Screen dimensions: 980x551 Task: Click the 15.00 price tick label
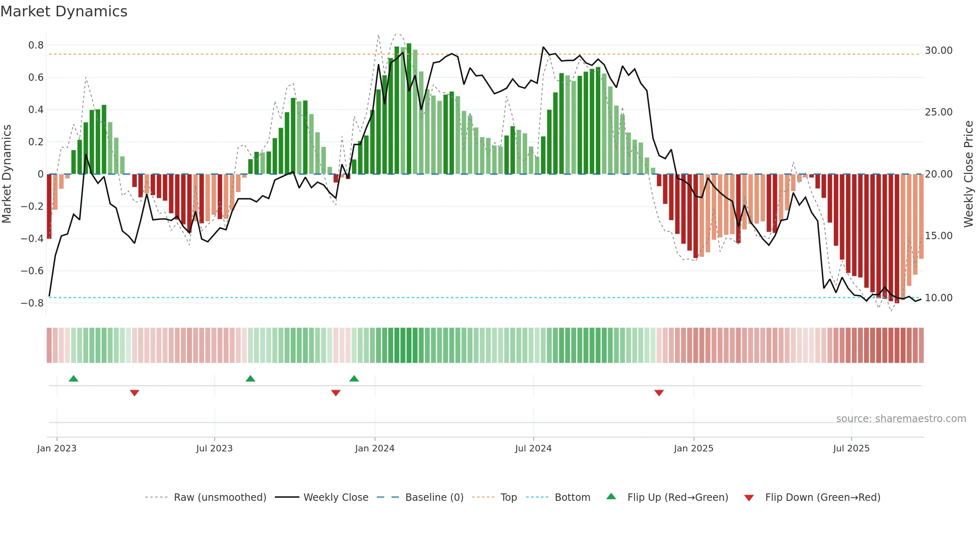939,236
